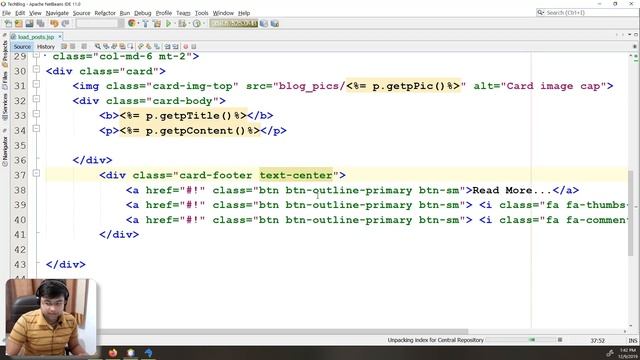Click the New File toolbar icon

(x=8, y=24)
